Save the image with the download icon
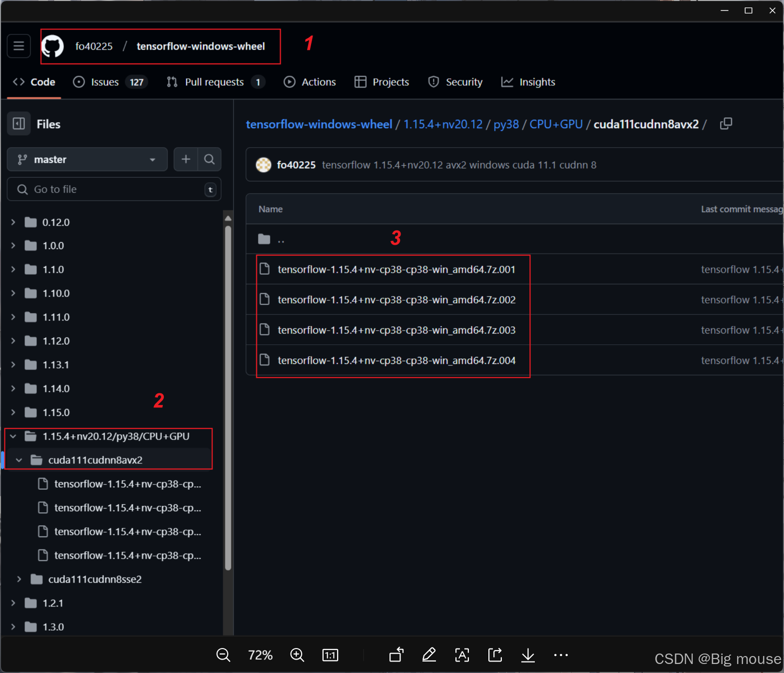Viewport: 784px width, 673px height. click(x=528, y=655)
